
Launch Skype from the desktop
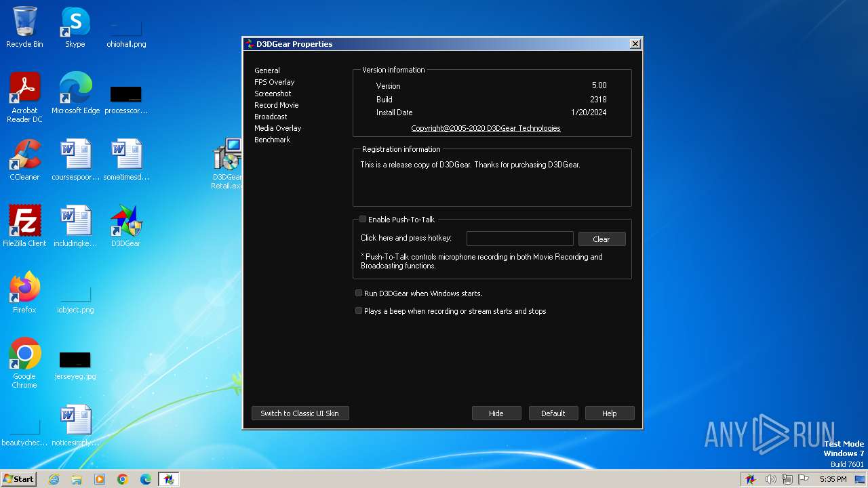pyautogui.click(x=75, y=27)
